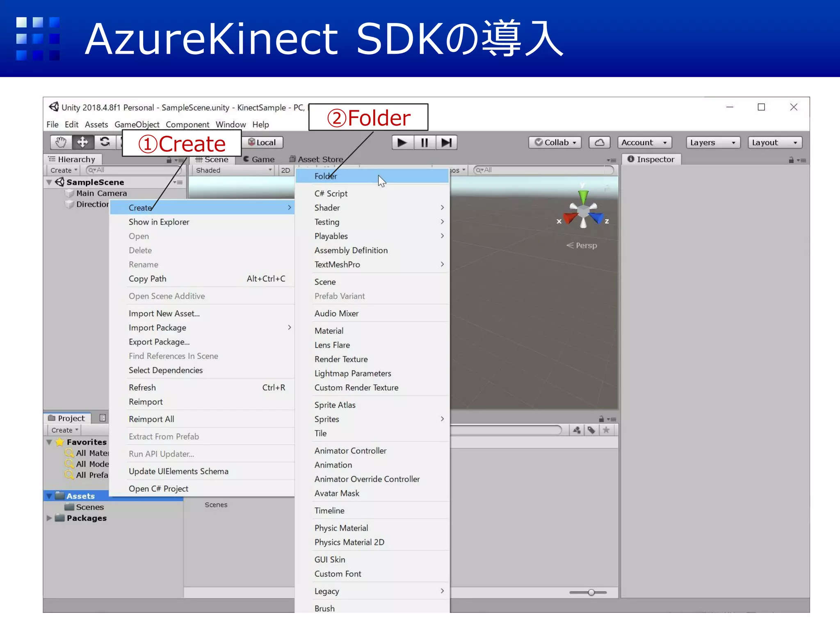The image size is (840, 630).
Task: Open Project Create dropdown
Action: click(64, 430)
